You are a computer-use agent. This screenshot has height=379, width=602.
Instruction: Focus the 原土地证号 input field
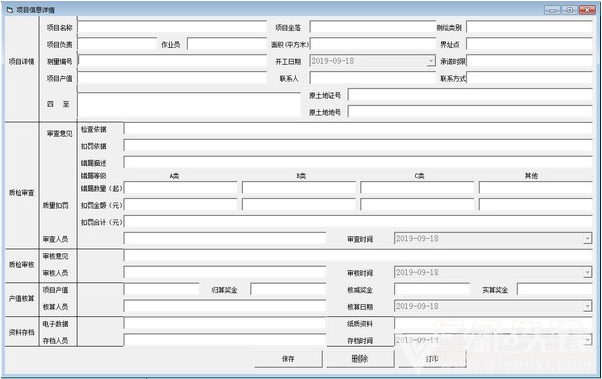tap(470, 95)
